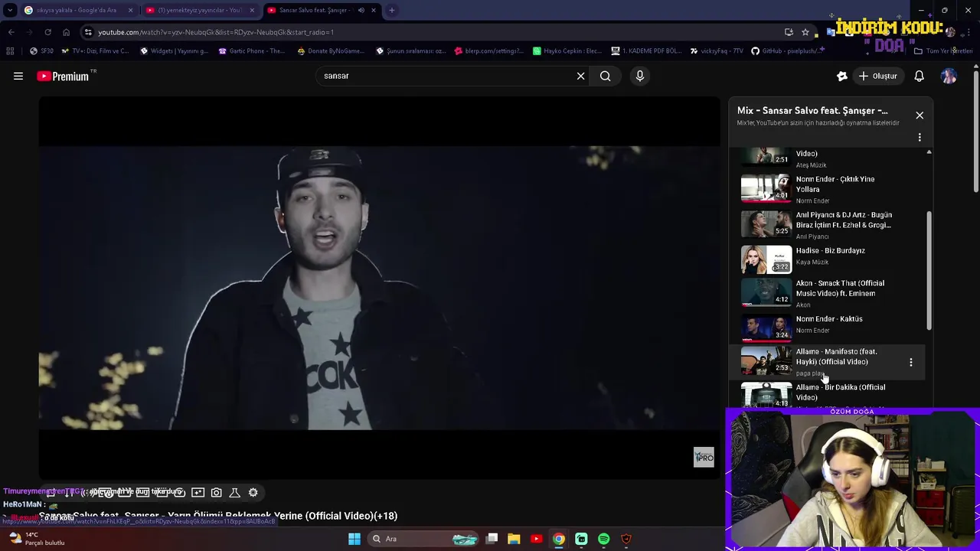Screen dimensions: 980x551
Task: Open Spotify from taskbar
Action: coord(604,539)
